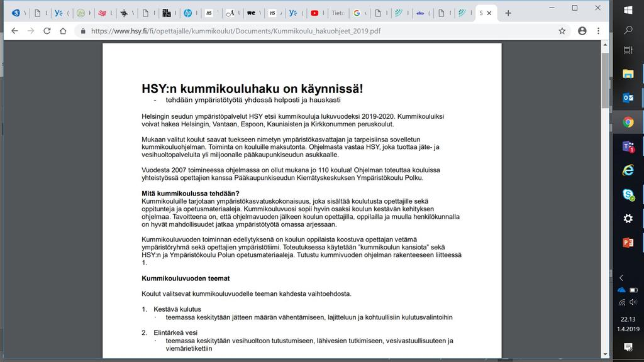This screenshot has width=644, height=362.
Task: Select the first tab with blue round icon
Action: pos(16,13)
